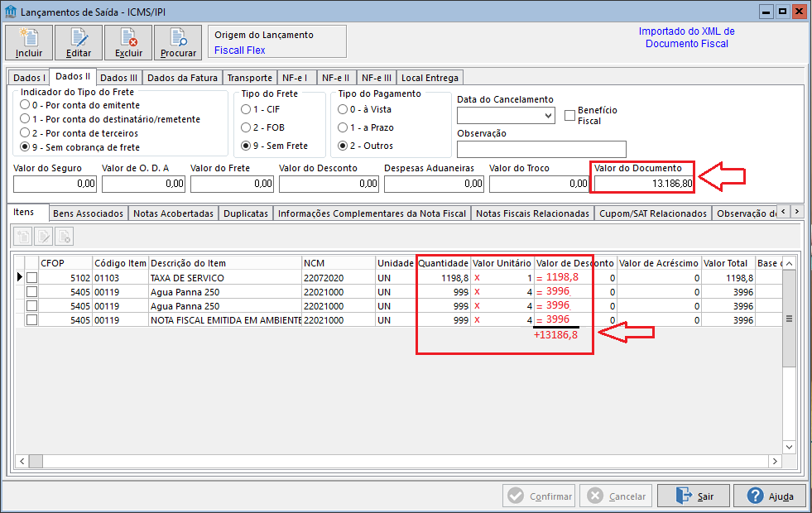
Task: Click the Procurar toolbar button
Action: [x=178, y=42]
